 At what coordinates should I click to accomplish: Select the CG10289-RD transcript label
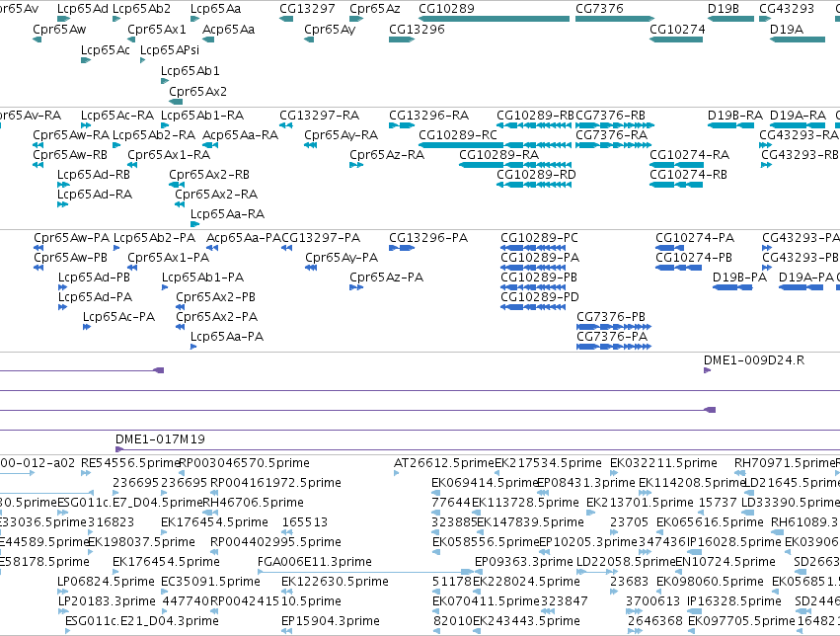[x=536, y=175]
